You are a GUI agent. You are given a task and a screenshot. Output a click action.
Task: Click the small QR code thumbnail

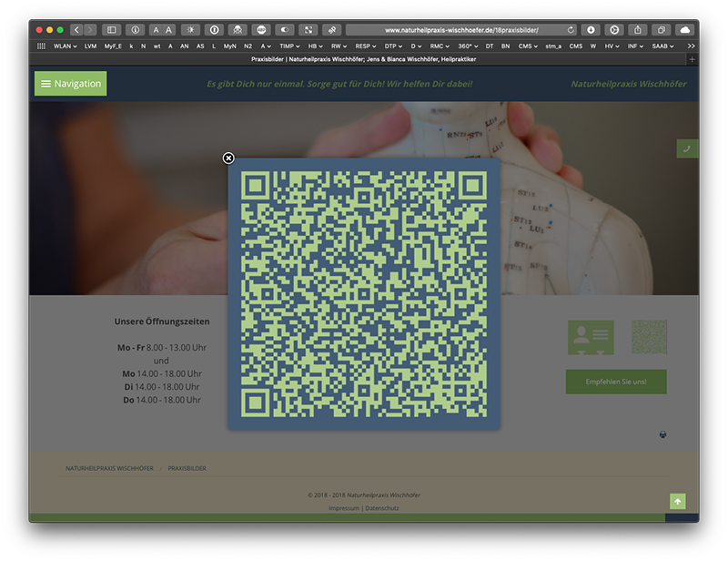click(649, 337)
